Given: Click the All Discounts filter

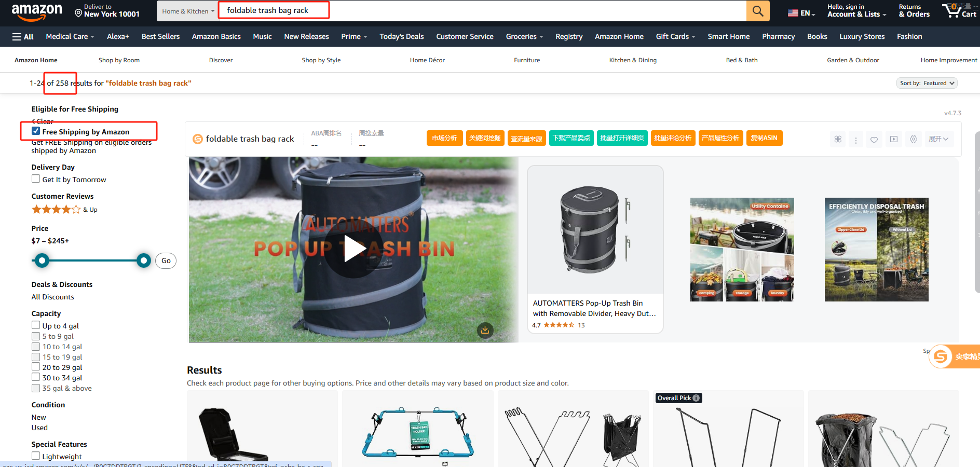Looking at the screenshot, I should click(x=53, y=297).
